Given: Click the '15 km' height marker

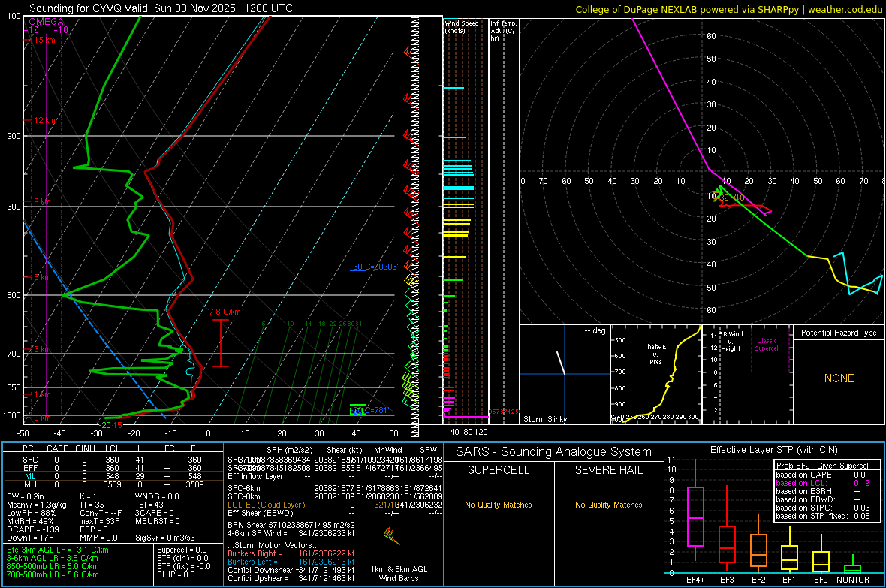Looking at the screenshot, I should (x=44, y=40).
